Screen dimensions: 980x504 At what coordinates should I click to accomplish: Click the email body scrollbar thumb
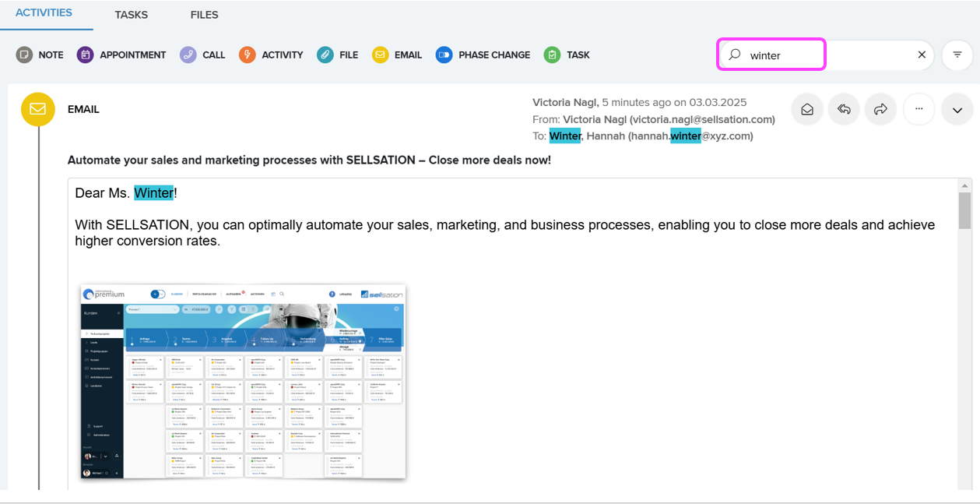(x=966, y=210)
